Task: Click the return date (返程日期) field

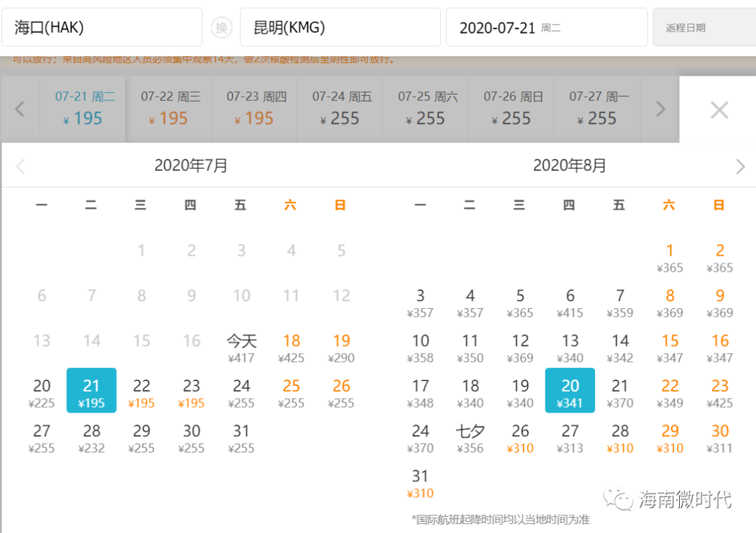Action: point(703,28)
